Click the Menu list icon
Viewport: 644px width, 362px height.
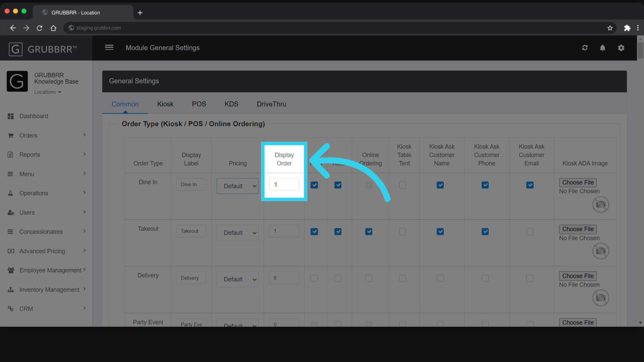[x=11, y=174]
